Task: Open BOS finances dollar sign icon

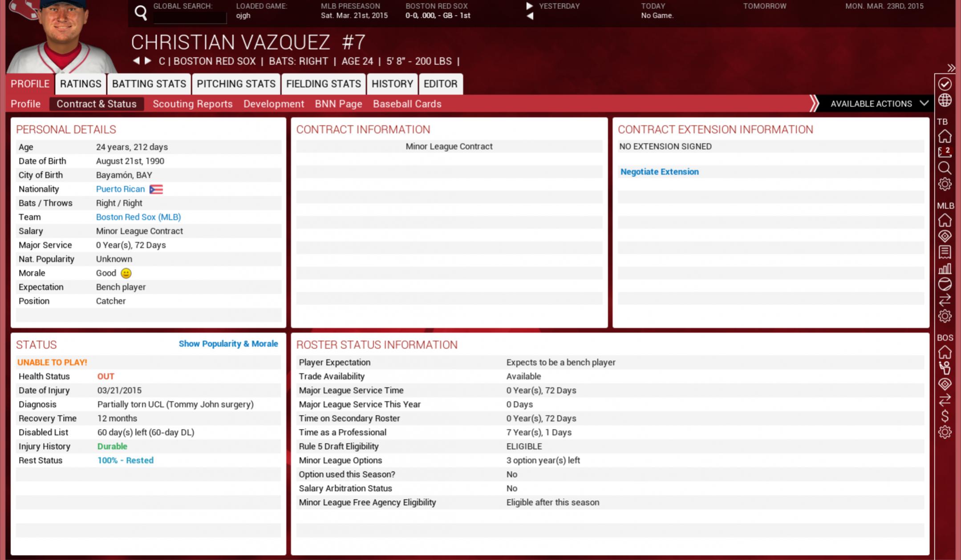Action: [945, 416]
